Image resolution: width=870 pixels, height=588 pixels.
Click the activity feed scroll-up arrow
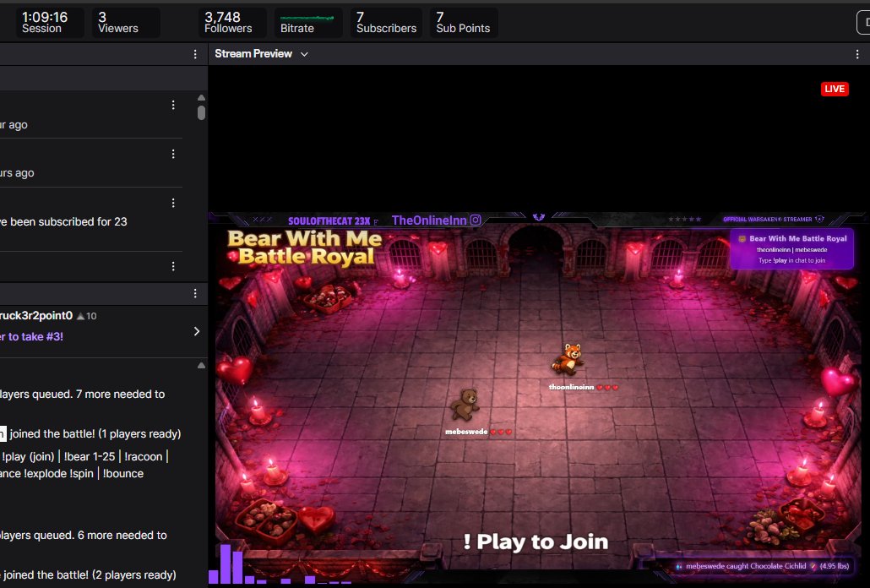click(x=201, y=98)
